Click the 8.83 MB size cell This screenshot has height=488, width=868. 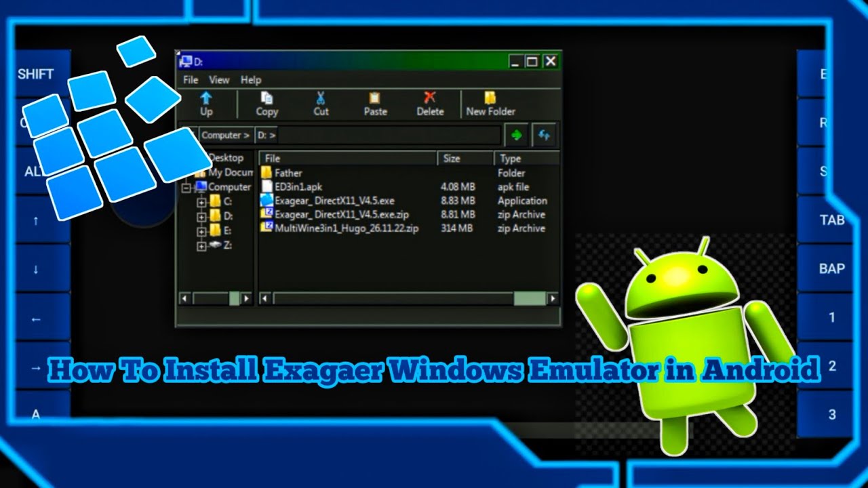pyautogui.click(x=458, y=201)
